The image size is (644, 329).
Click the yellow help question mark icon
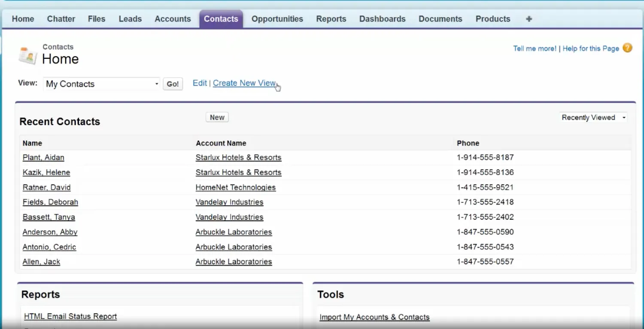pyautogui.click(x=627, y=48)
